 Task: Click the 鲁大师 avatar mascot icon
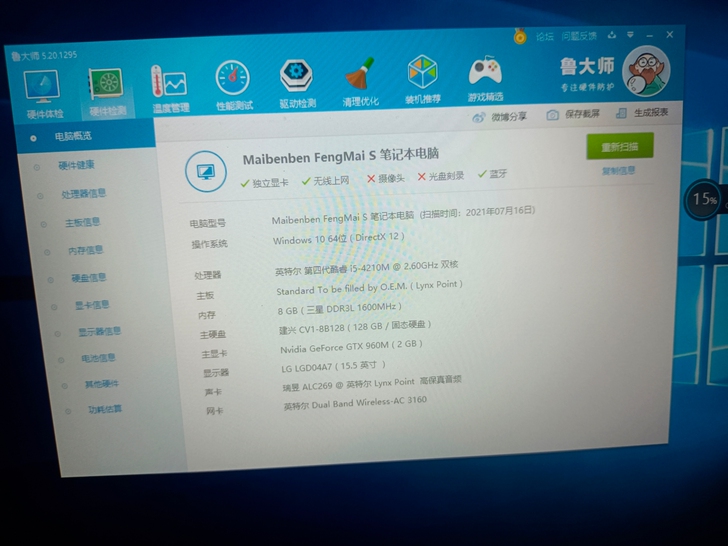point(646,71)
